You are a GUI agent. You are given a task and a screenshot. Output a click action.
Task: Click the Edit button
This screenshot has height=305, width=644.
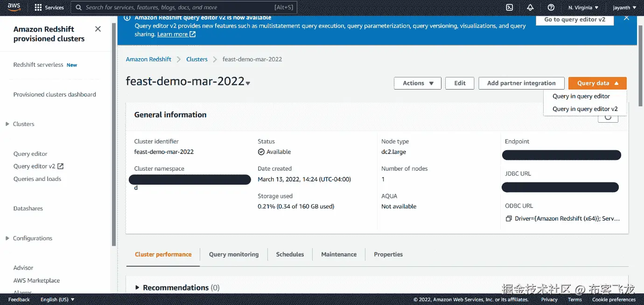(x=460, y=83)
